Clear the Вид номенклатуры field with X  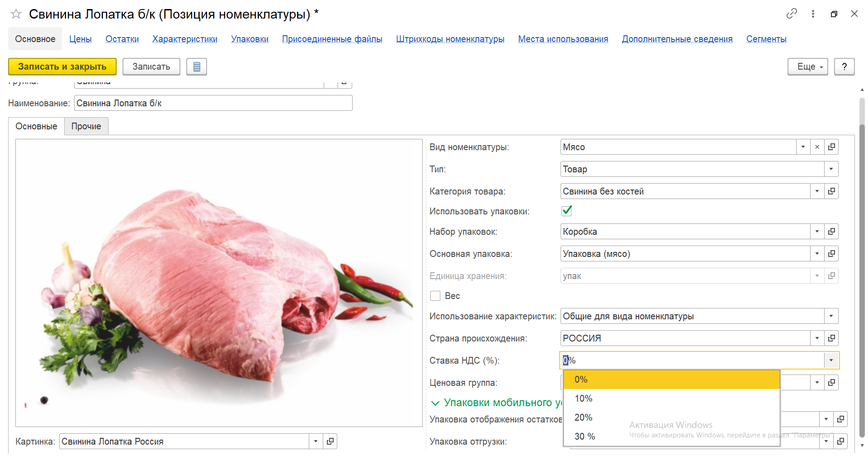(817, 147)
